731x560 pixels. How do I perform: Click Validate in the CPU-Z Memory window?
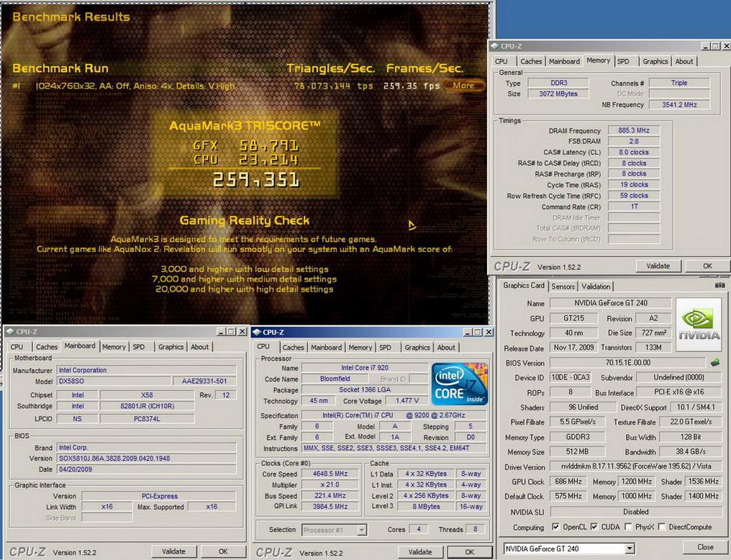(658, 266)
